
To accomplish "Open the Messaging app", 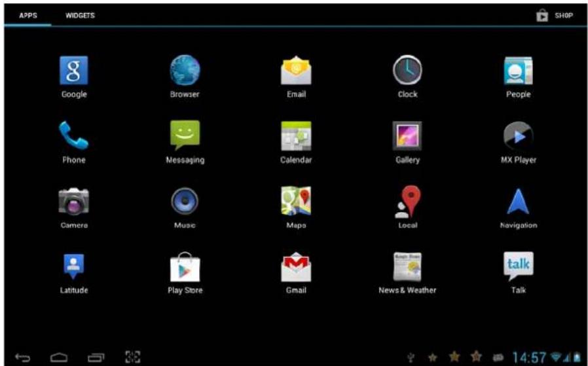I will [185, 136].
